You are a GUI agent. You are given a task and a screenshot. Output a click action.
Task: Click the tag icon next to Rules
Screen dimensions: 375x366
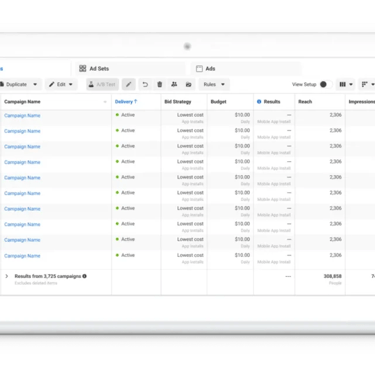[x=188, y=84]
